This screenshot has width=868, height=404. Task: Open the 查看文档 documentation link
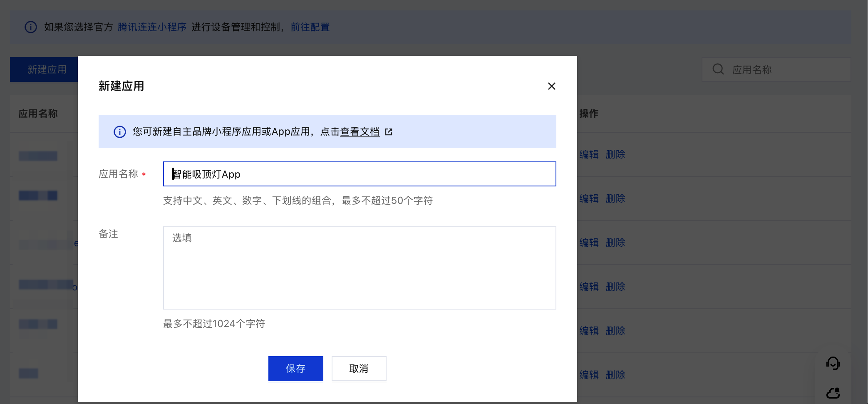[x=360, y=132]
